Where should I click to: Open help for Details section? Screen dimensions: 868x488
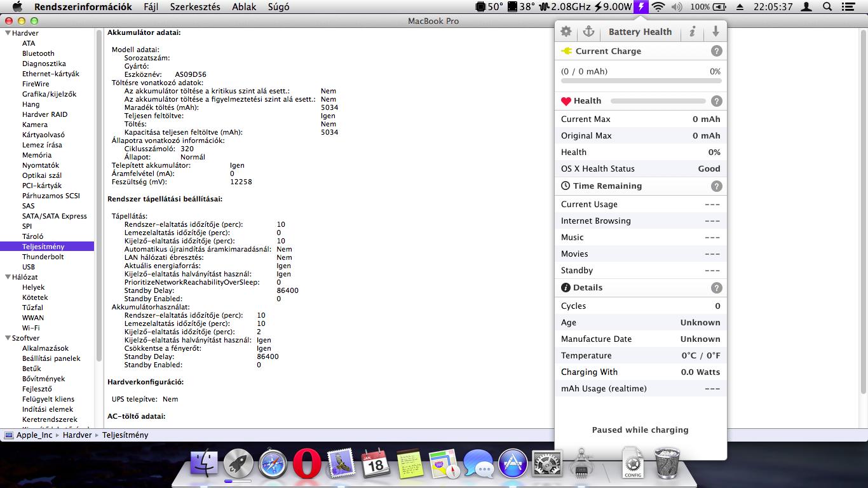716,287
